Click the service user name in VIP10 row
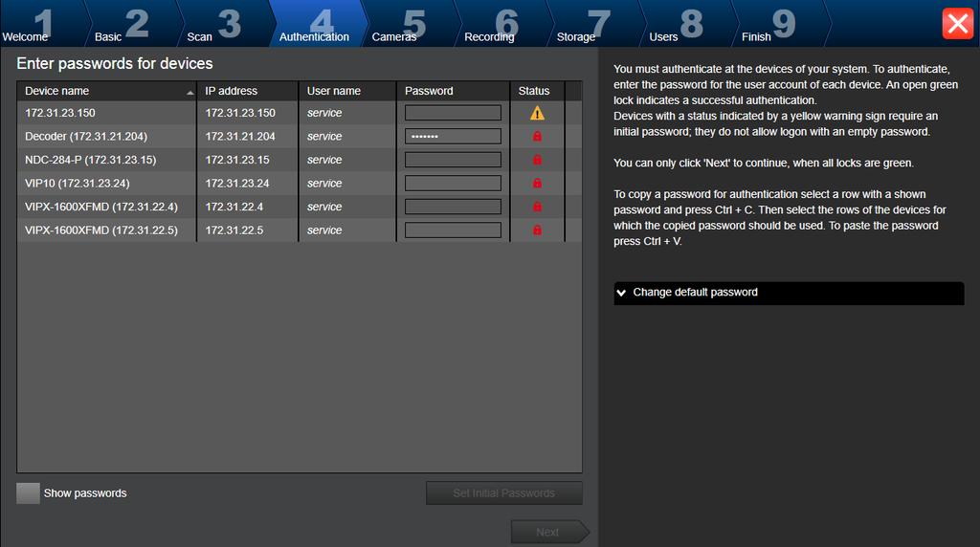 pos(324,183)
